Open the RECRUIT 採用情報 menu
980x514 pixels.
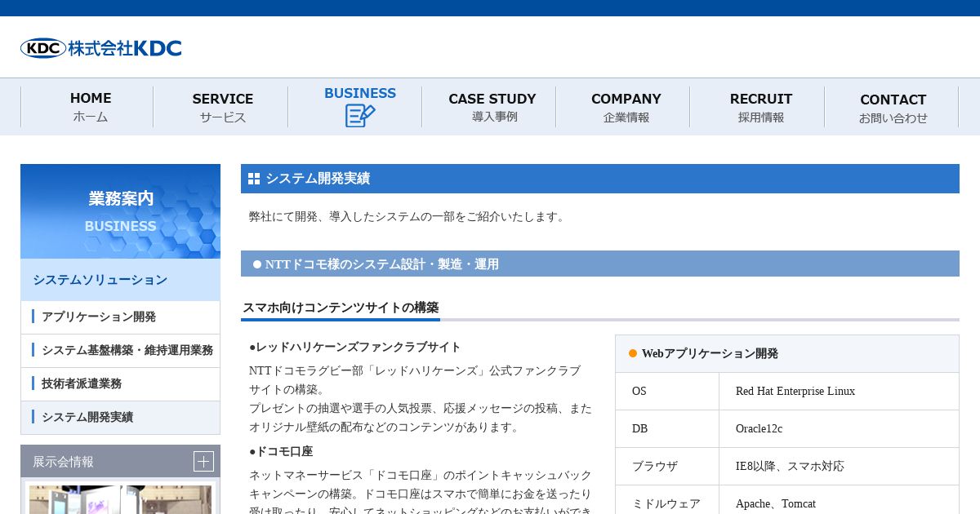(758, 107)
